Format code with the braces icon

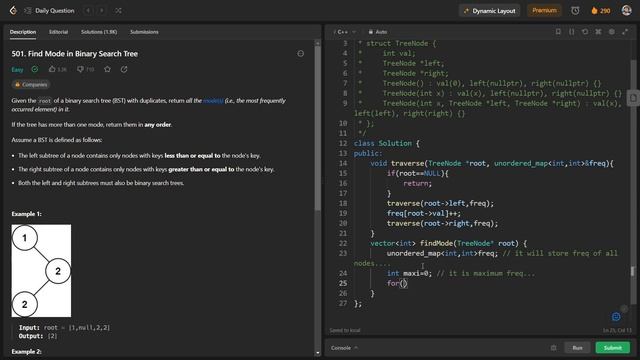(x=571, y=31)
